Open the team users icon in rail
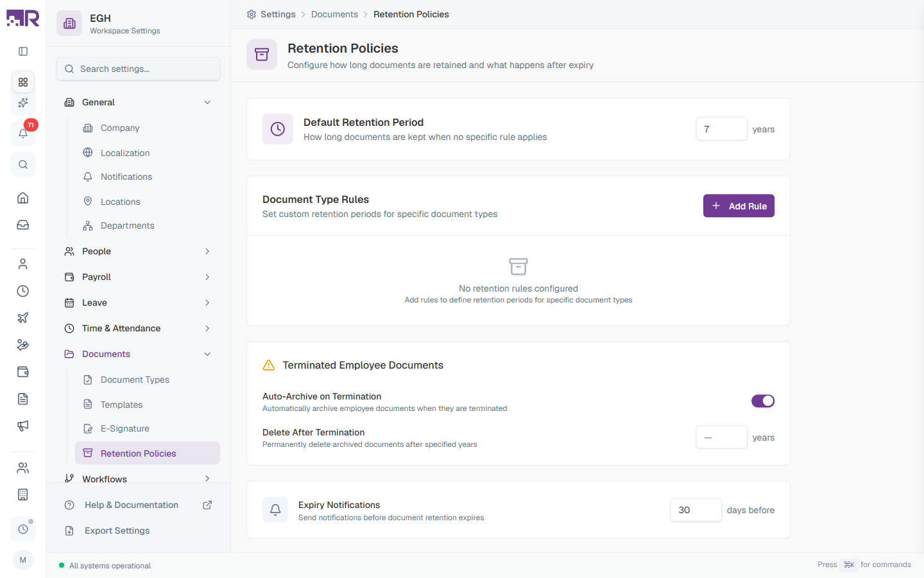 [x=23, y=468]
